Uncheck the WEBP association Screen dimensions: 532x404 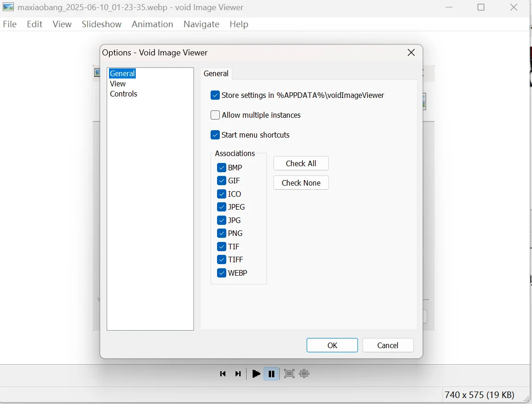click(x=222, y=273)
